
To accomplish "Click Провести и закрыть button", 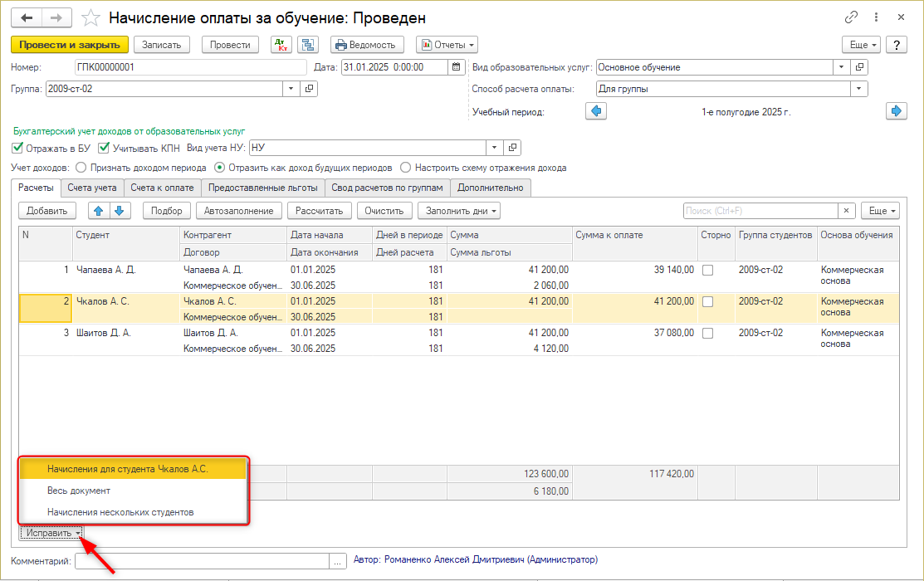I will click(70, 45).
